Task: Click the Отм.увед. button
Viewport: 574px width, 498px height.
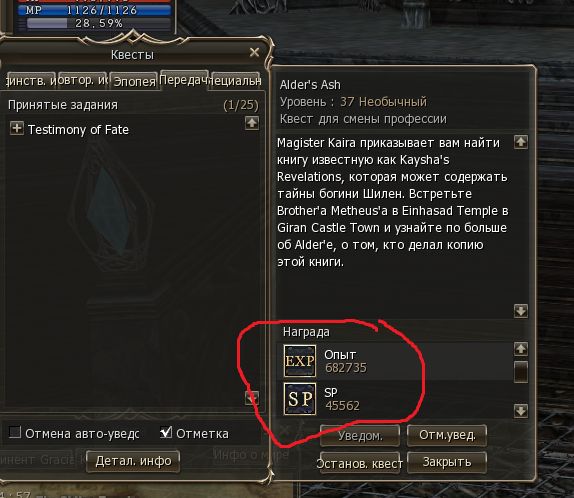Action: point(447,435)
